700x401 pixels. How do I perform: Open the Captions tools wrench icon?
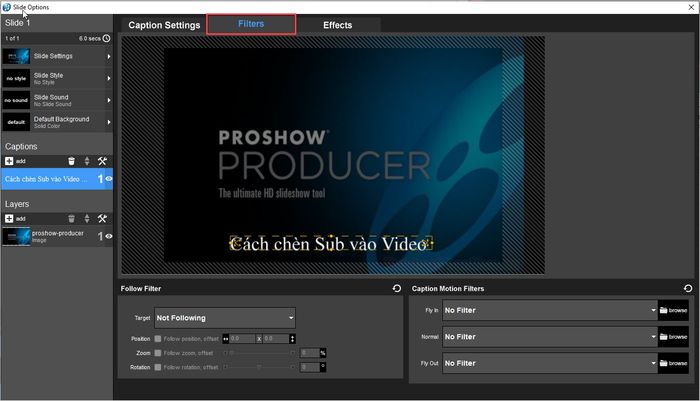tap(102, 161)
